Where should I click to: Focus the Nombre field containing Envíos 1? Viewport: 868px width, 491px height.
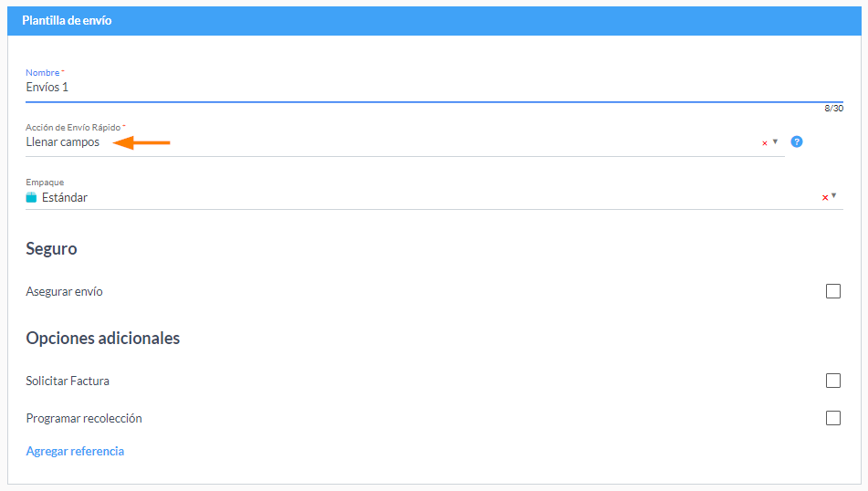click(434, 88)
